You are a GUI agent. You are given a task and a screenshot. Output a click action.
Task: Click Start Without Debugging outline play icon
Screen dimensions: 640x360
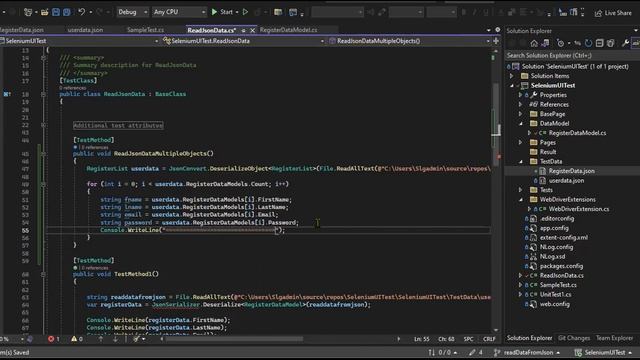[245, 12]
